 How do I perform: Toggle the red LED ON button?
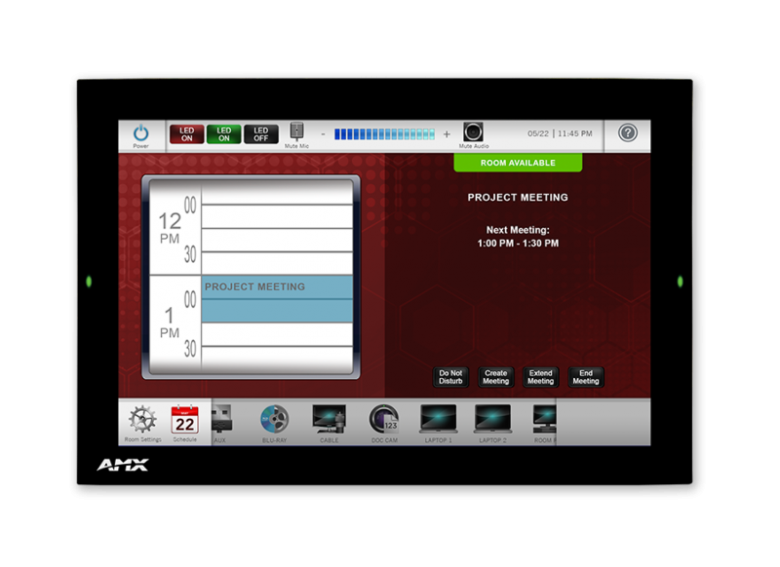pos(186,134)
